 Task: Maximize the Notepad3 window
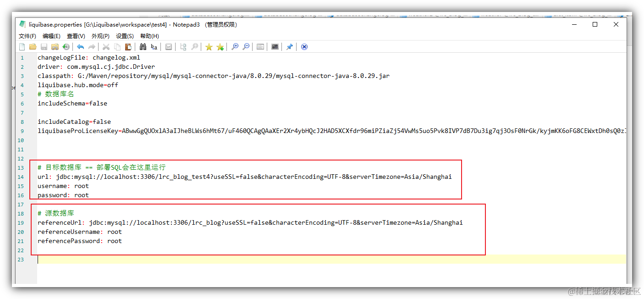[x=595, y=25]
